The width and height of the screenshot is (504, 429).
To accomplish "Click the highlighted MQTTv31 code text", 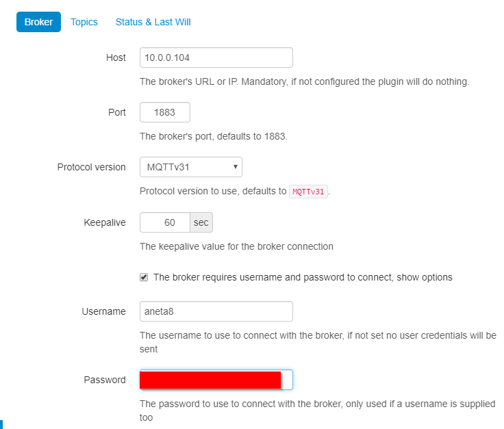I will coord(308,192).
